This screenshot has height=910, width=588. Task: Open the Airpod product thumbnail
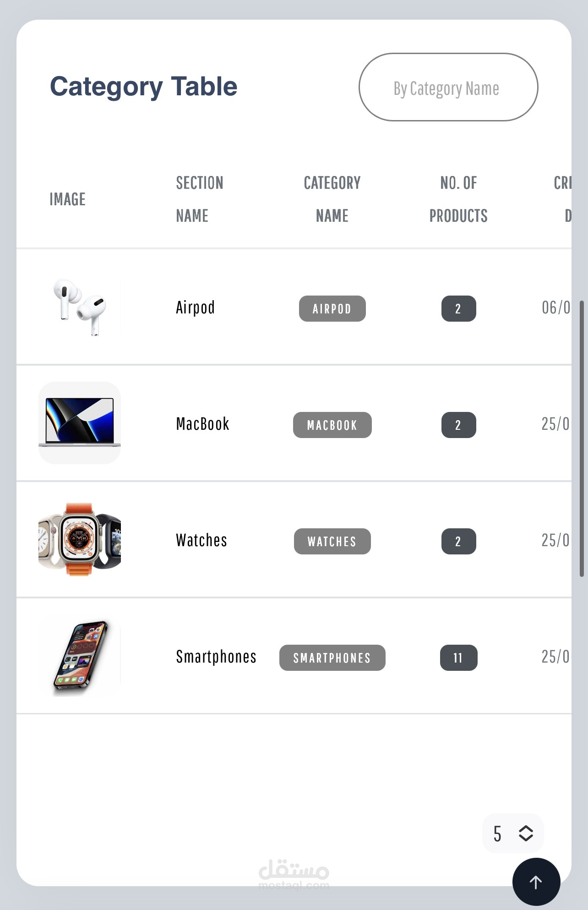[80, 307]
